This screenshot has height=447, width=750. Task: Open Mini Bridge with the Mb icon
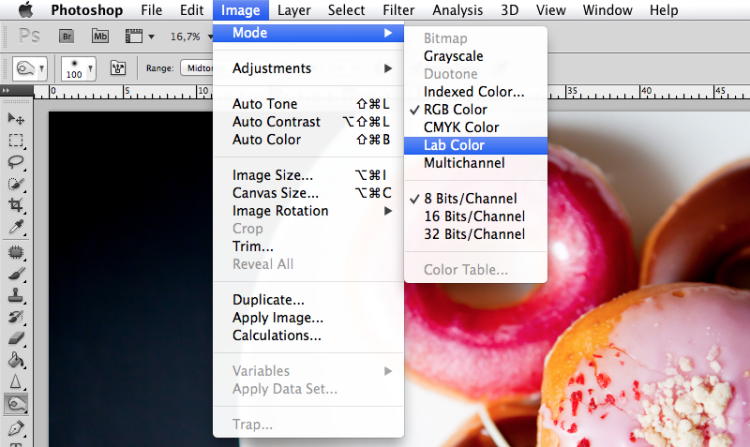[x=100, y=36]
